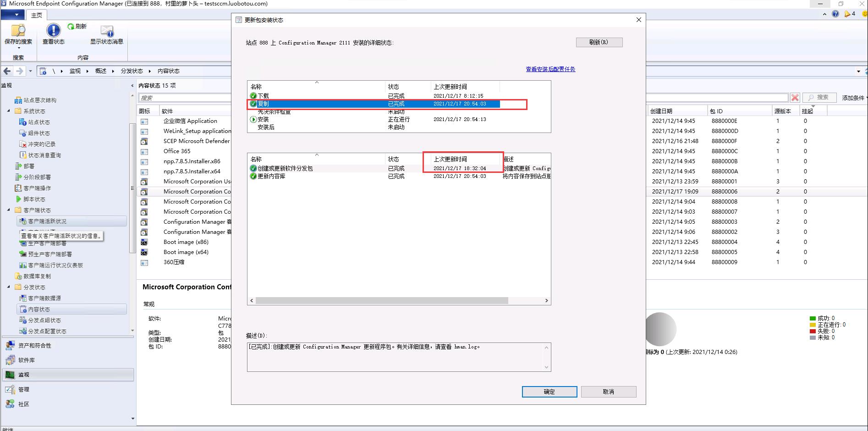This screenshot has width=868, height=431.
Task: Click the lower list horizontal scrollbar
Action: point(382,301)
